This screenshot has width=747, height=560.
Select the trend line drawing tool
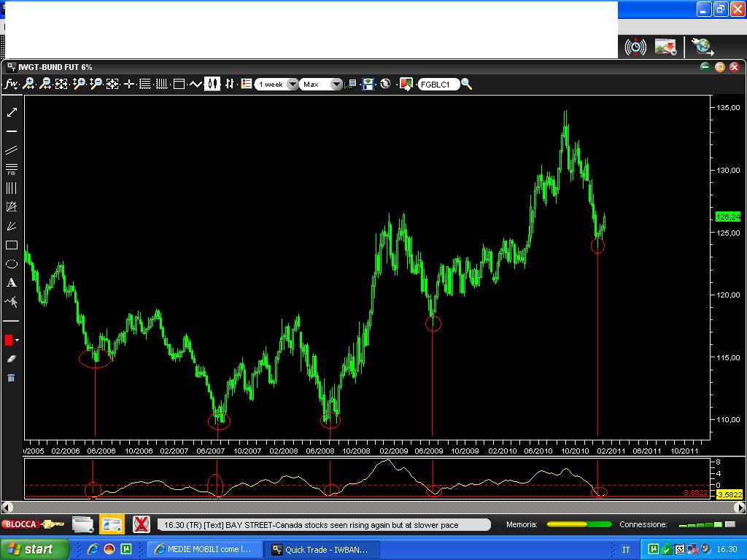pyautogui.click(x=12, y=112)
